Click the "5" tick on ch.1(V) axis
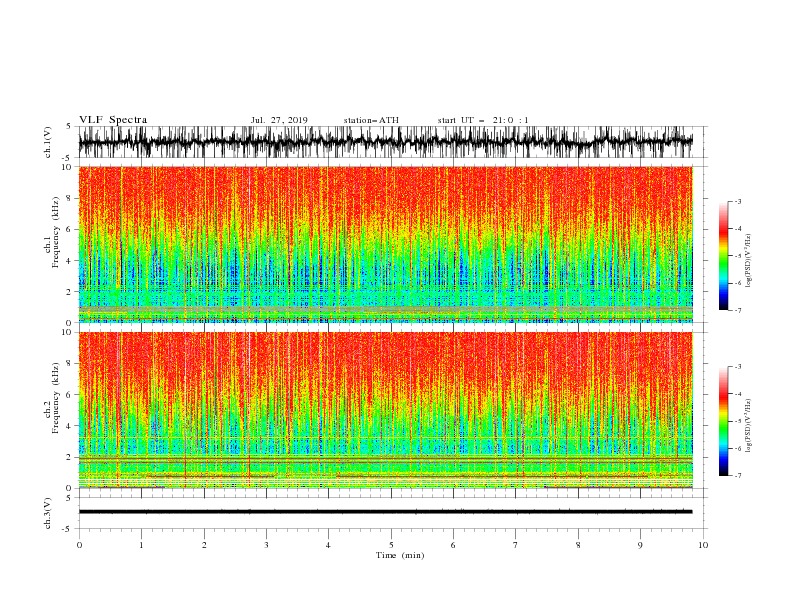The height and width of the screenshot is (612, 792). click(x=69, y=126)
